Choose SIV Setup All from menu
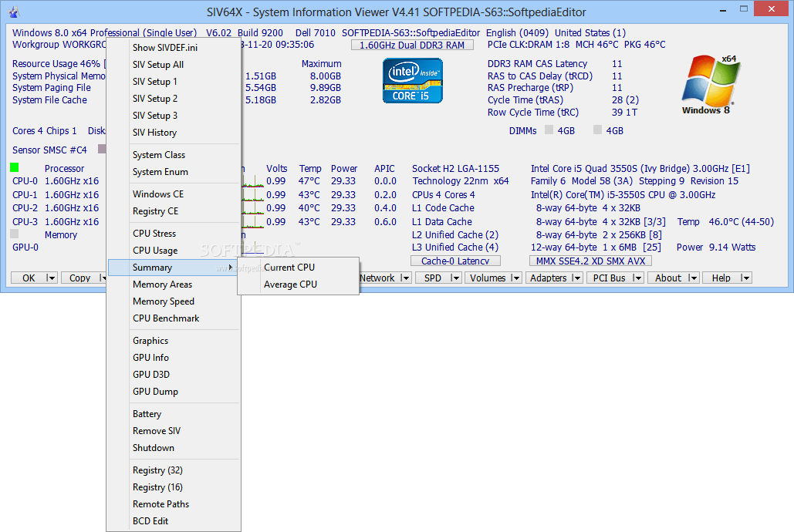This screenshot has height=532, width=794. click(x=174, y=65)
